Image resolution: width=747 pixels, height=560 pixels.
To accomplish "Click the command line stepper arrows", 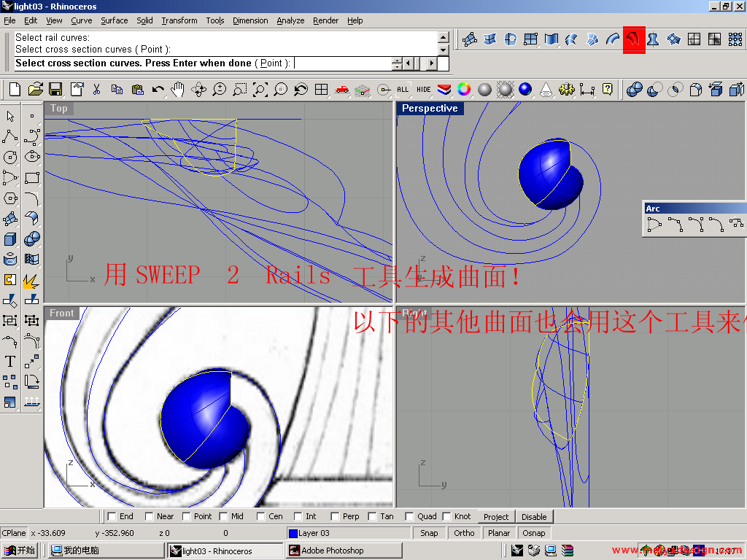I will pyautogui.click(x=397, y=63).
